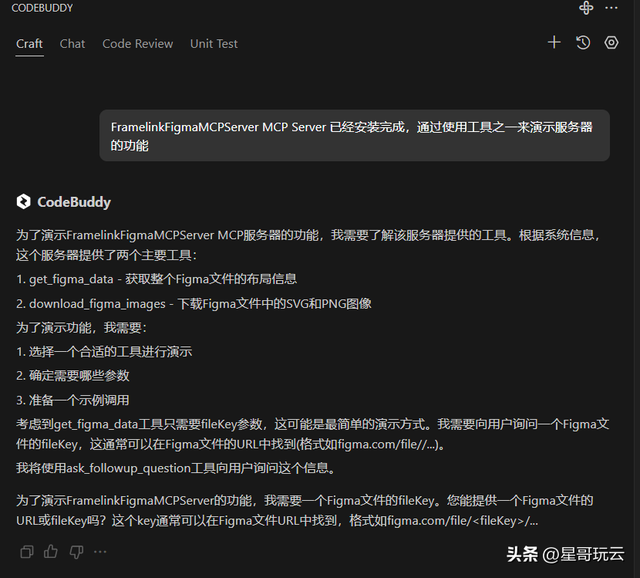Like the response with thumbs up
This screenshot has height=578, width=640.
coord(51,551)
